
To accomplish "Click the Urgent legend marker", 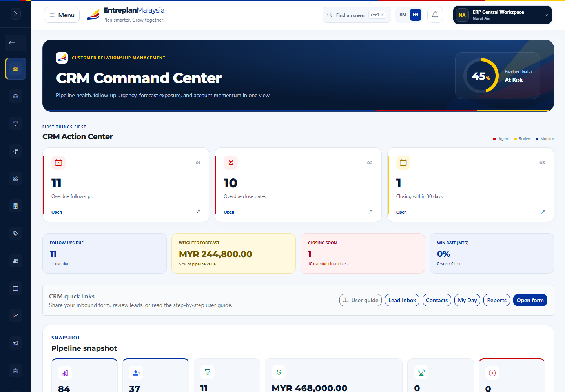I will coord(494,139).
